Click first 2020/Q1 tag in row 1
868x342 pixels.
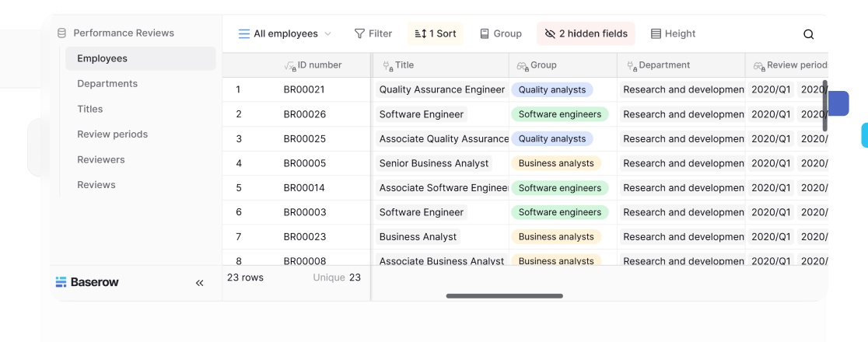pyautogui.click(x=771, y=89)
